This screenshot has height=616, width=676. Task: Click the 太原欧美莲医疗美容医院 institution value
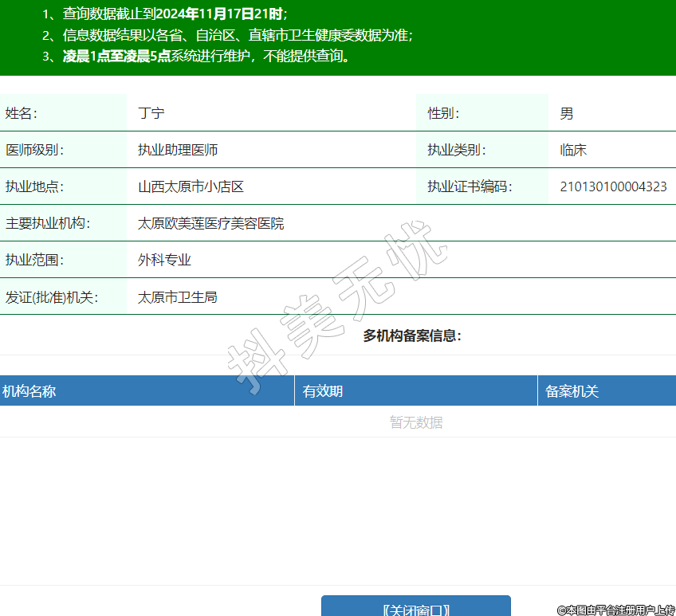(210, 223)
